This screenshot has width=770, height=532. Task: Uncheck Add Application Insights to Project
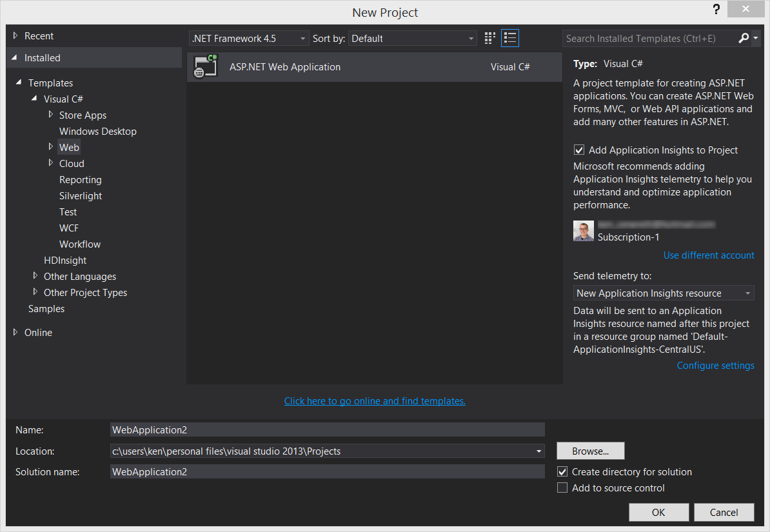pyautogui.click(x=579, y=150)
